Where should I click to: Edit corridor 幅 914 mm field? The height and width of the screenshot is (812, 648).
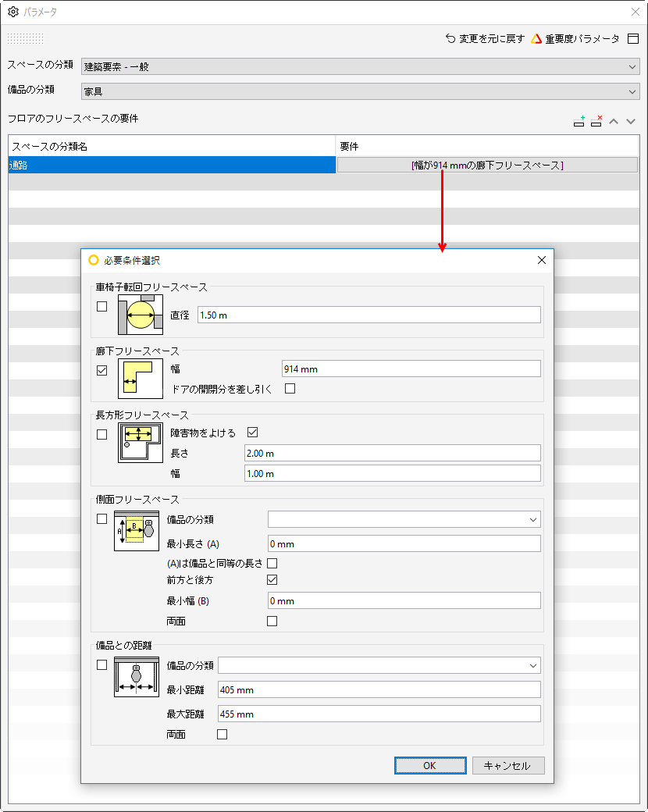[411, 369]
